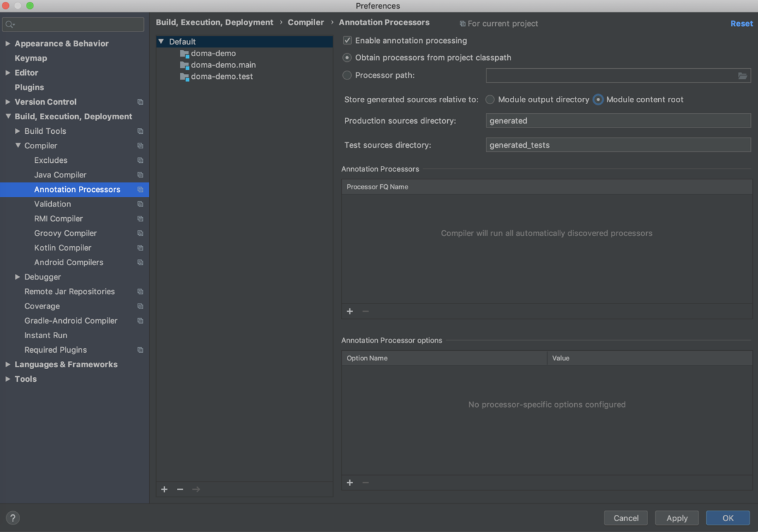
Task: Click the move-to-profile arrow icon
Action: coord(196,489)
